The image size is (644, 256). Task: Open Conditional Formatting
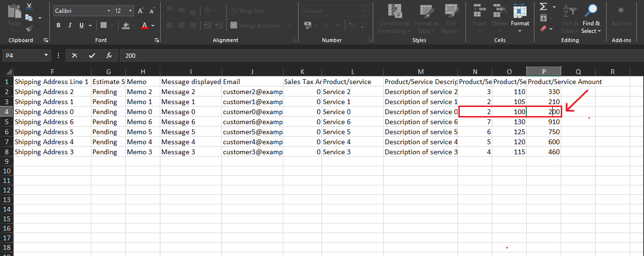(x=394, y=19)
